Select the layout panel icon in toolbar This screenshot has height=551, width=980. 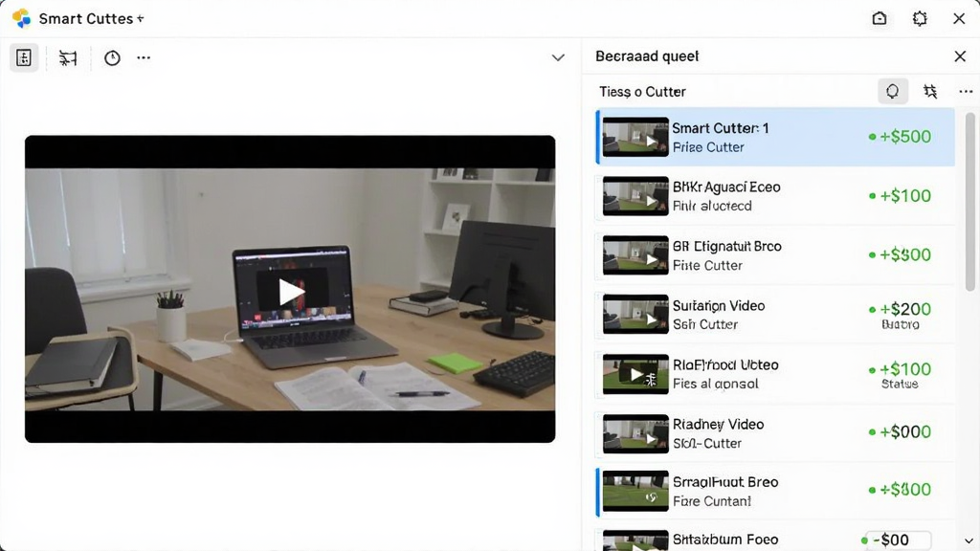point(24,57)
